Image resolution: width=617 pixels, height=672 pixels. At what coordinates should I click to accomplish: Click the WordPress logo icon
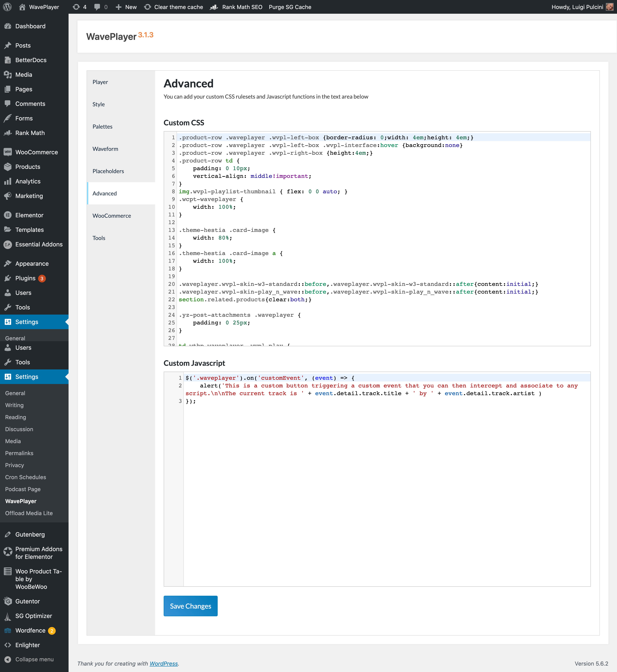(x=7, y=7)
